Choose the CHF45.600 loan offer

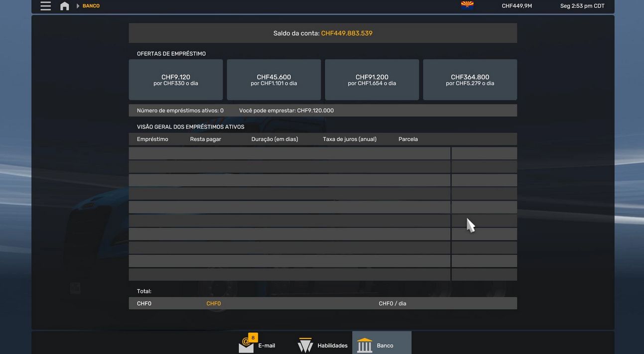pos(274,80)
